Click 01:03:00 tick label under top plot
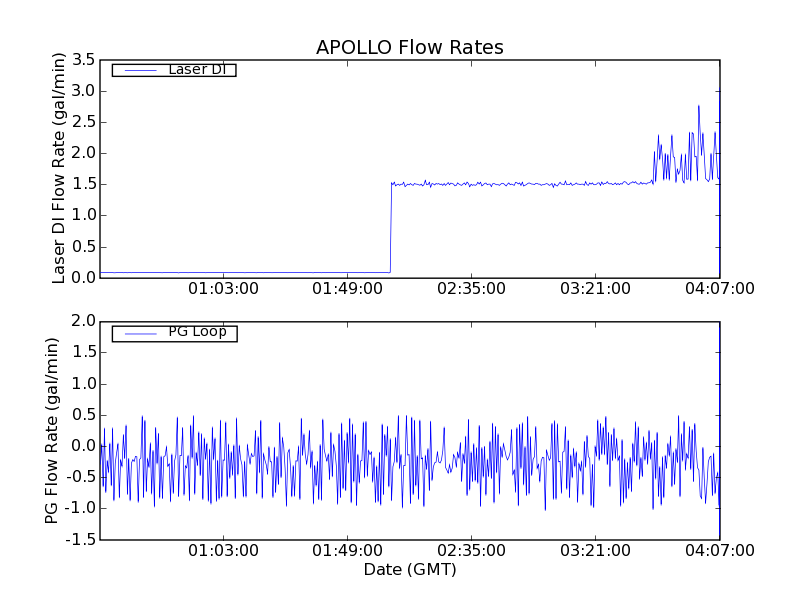Image resolution: width=800 pixels, height=600 pixels. tap(223, 289)
